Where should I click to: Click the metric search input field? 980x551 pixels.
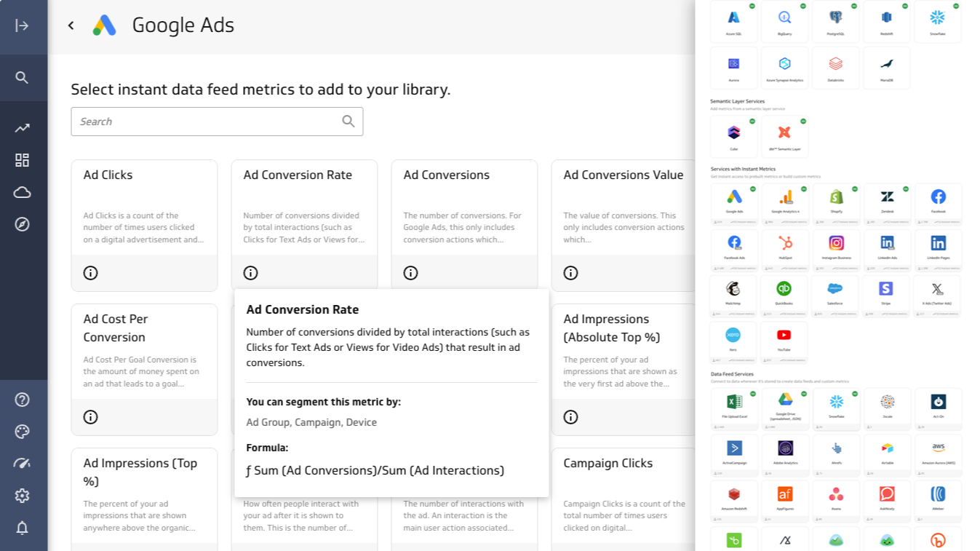pos(207,122)
